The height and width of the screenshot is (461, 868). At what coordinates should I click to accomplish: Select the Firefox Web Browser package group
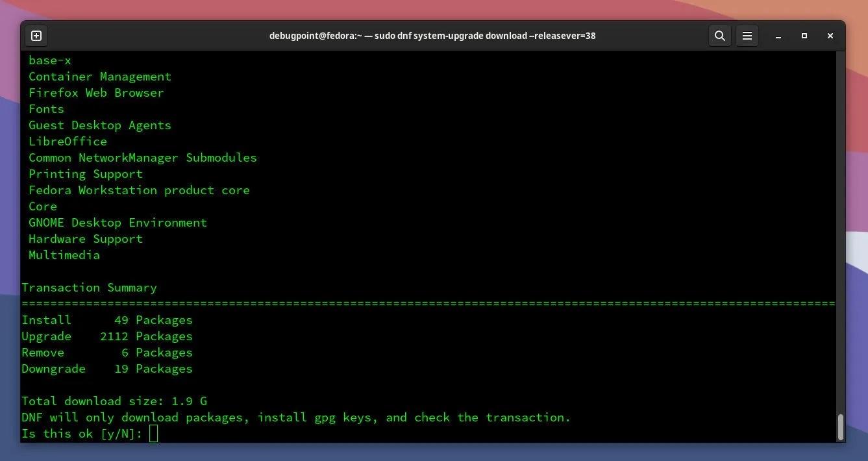coord(96,92)
